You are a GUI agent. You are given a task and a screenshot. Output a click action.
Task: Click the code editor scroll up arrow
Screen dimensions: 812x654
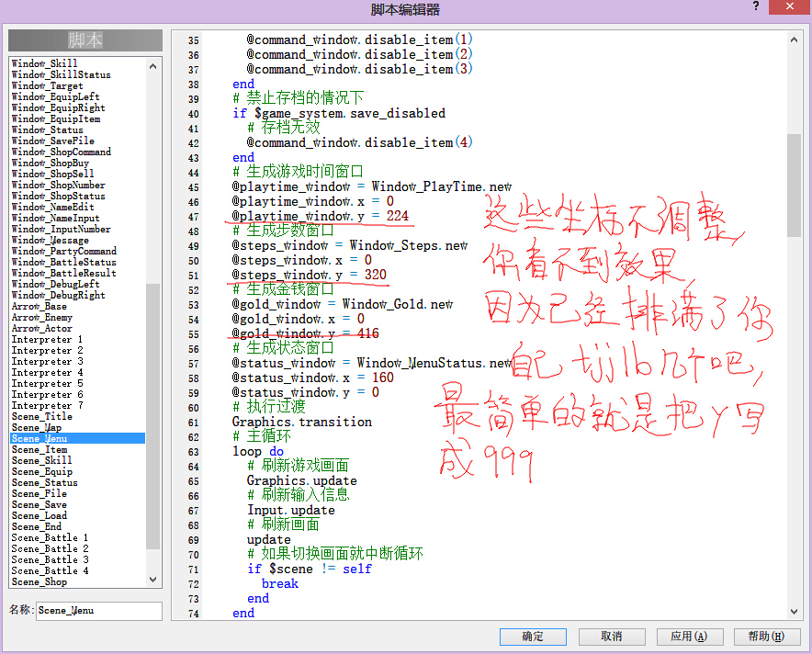[x=794, y=39]
